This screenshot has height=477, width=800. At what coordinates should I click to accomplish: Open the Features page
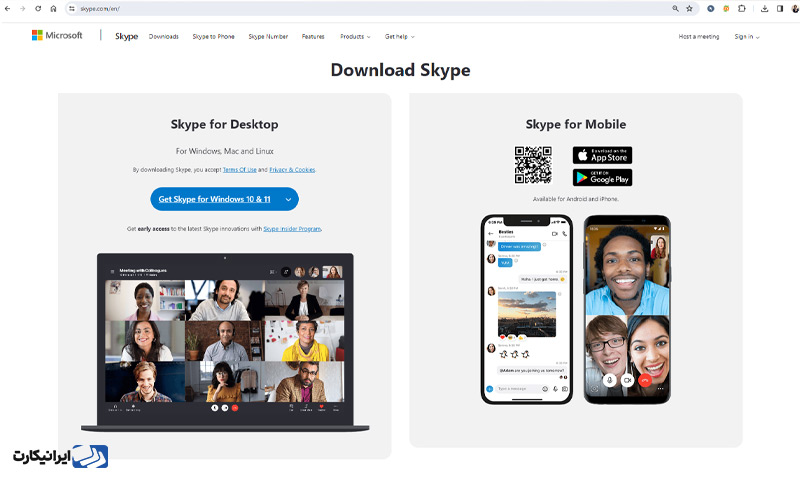click(x=313, y=37)
